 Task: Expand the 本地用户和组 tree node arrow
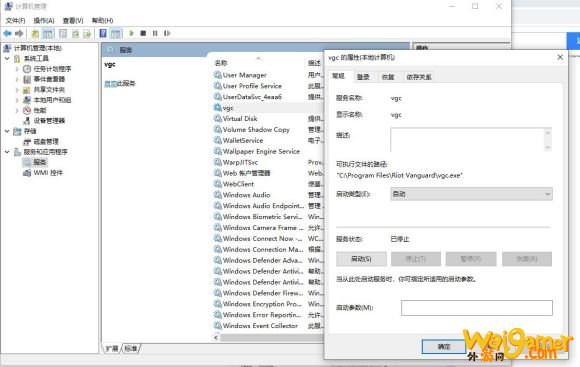click(x=17, y=100)
